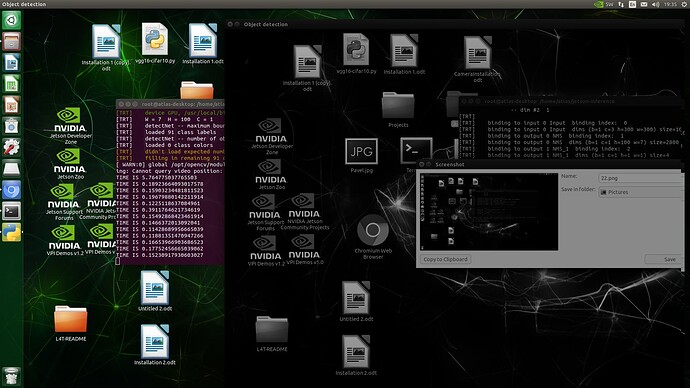
Task: Launch LibreOffice Calc from the launcher
Action: [x=11, y=84]
